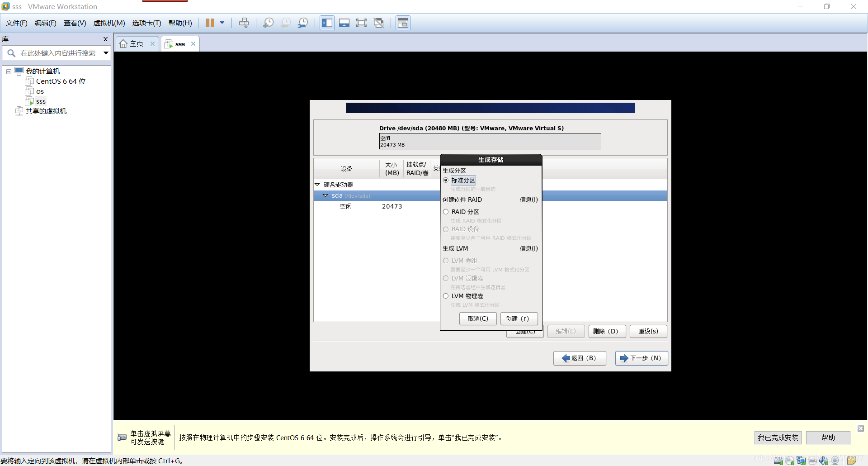Click the 挂载点/RAID/卷 column header
The image size is (868, 466).
tap(417, 169)
